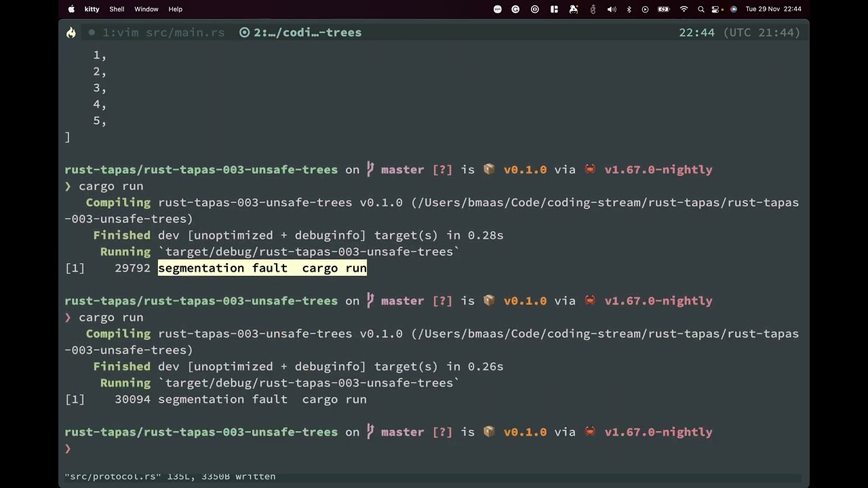Screen dimensions: 868x488
Task: Click "Finished" line showing 0.26s
Action: (x=298, y=367)
